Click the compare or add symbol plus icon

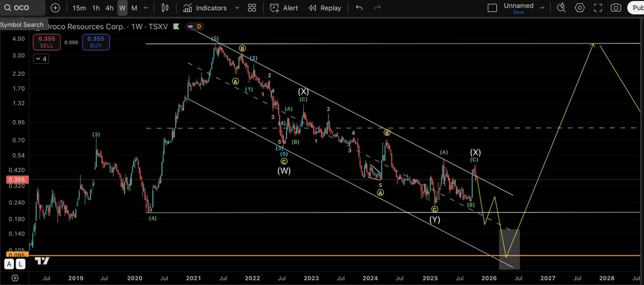click(x=56, y=8)
